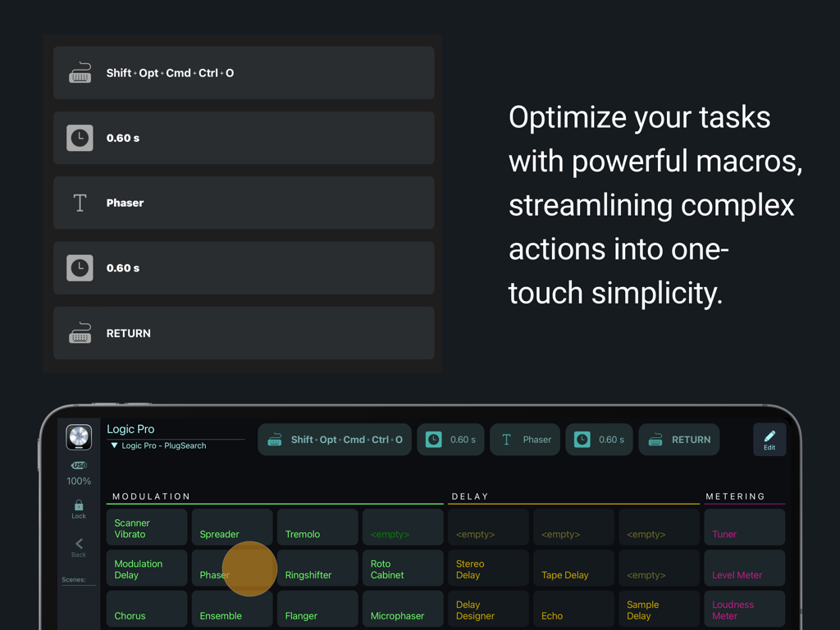Click the keyboard icon on the Shift+Opt+Cmd+Ctrl+O step
The width and height of the screenshot is (840, 630).
click(276, 440)
